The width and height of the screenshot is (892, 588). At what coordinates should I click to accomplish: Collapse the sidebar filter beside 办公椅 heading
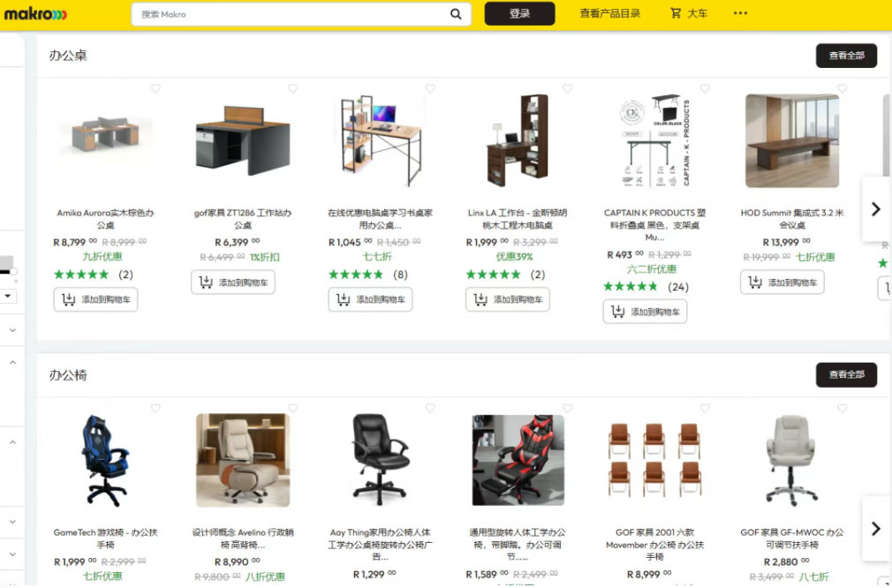pyautogui.click(x=12, y=362)
